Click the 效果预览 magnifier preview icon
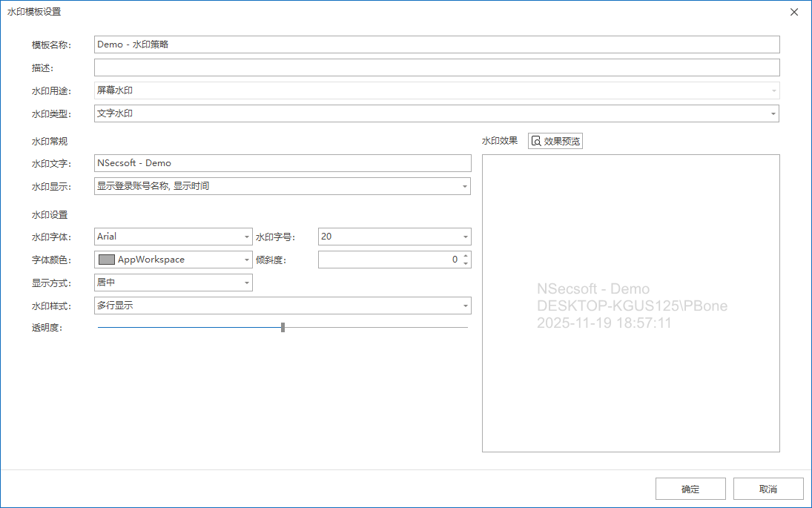The width and height of the screenshot is (812, 508). (536, 141)
